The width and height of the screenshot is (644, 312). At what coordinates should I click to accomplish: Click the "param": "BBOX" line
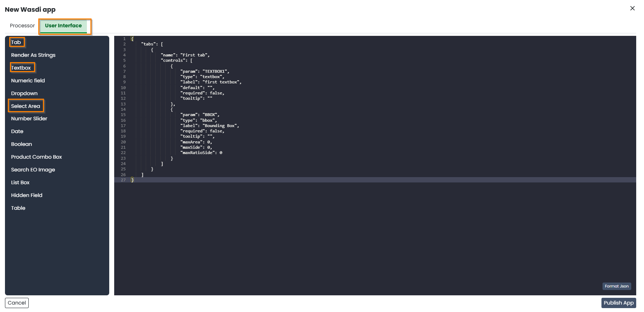pyautogui.click(x=200, y=115)
